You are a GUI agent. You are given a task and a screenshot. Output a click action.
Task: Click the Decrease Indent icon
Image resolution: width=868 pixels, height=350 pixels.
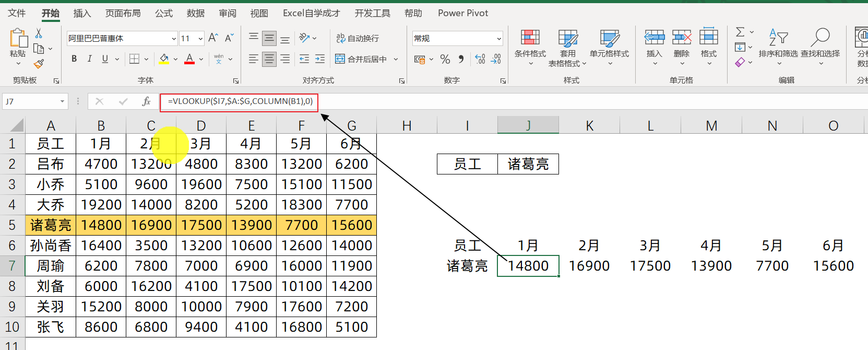(304, 59)
